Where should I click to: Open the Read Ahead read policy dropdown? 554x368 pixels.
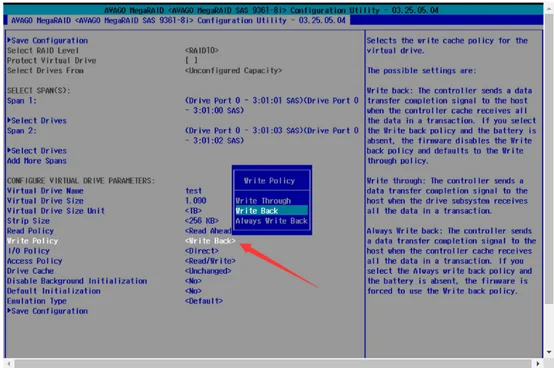coord(208,231)
